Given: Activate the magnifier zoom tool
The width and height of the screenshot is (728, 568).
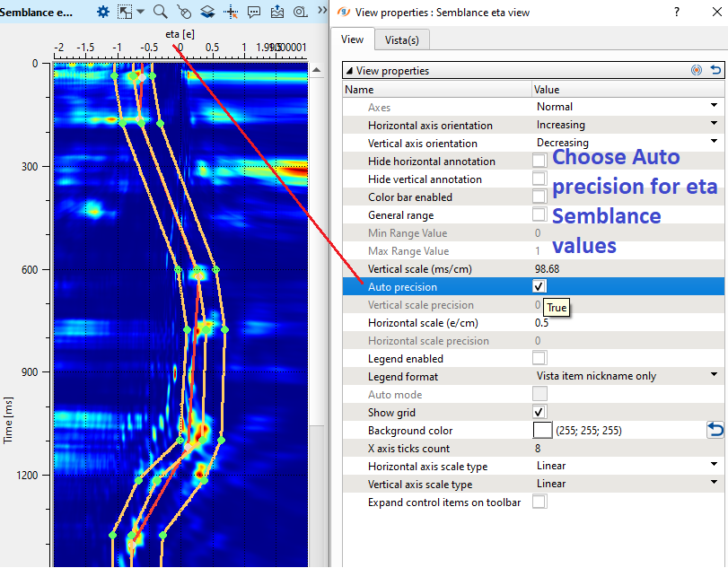Looking at the screenshot, I should tap(160, 12).
